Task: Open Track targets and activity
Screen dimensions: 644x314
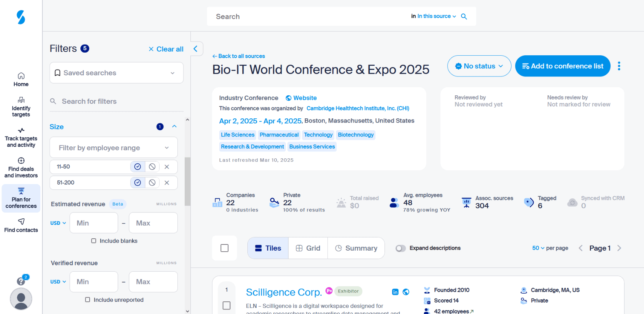Action: [x=21, y=138]
